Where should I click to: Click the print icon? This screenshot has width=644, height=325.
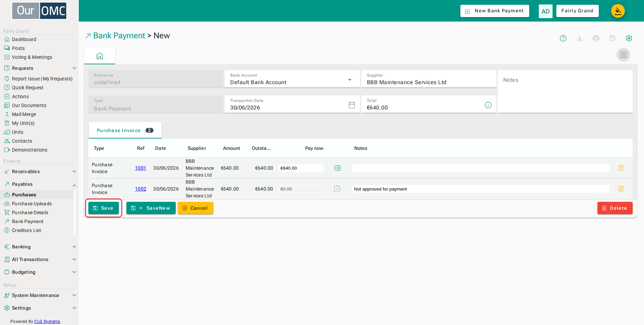[x=596, y=38]
